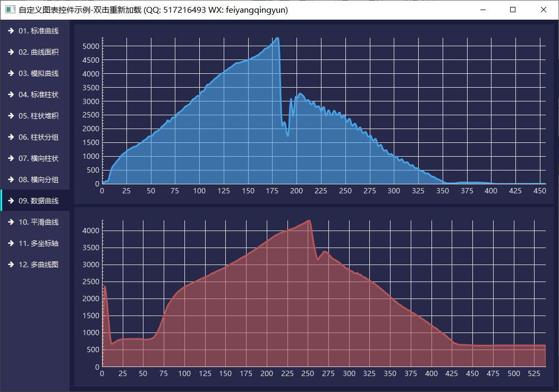This screenshot has height=392, width=559.
Task: Select the arrow icon next to 10. 平滑曲线
Action: tap(11, 222)
